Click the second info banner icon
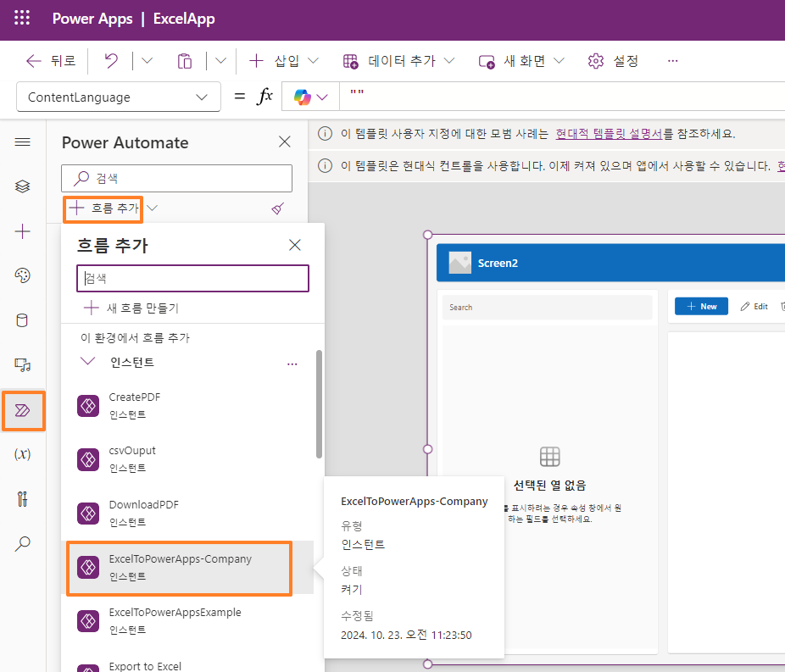 tap(325, 165)
